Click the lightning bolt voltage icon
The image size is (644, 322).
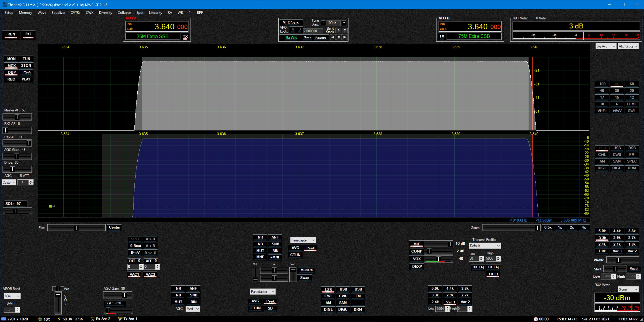point(59,319)
